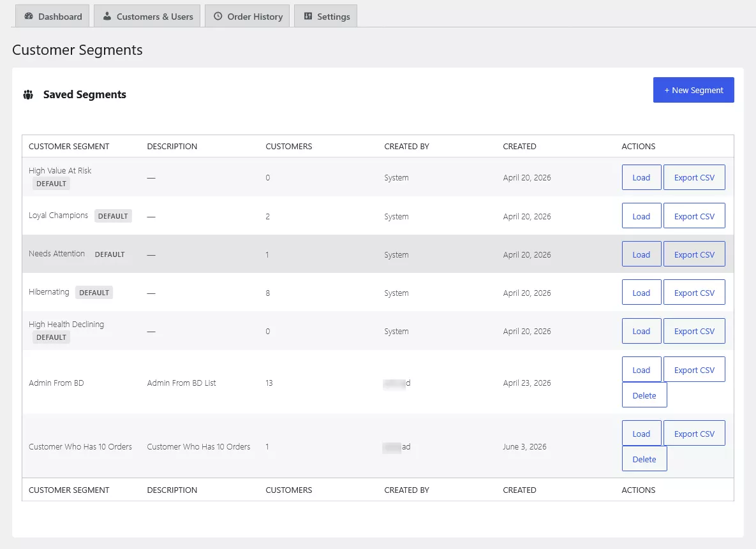Load the Hibernating segment
The width and height of the screenshot is (756, 549).
tap(641, 293)
